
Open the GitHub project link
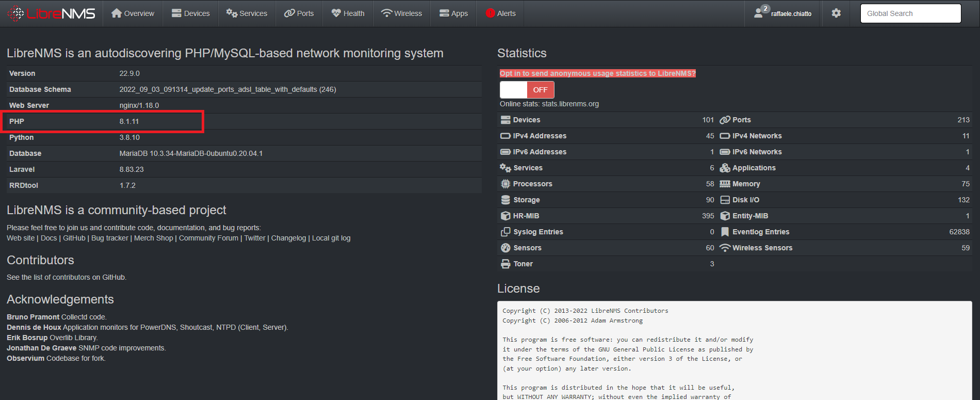(74, 238)
